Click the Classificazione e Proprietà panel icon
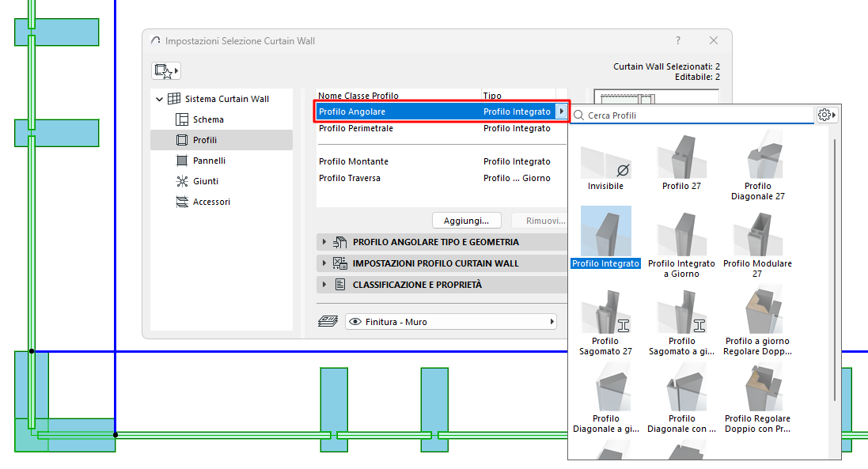This screenshot has height=469, width=868. click(x=340, y=285)
